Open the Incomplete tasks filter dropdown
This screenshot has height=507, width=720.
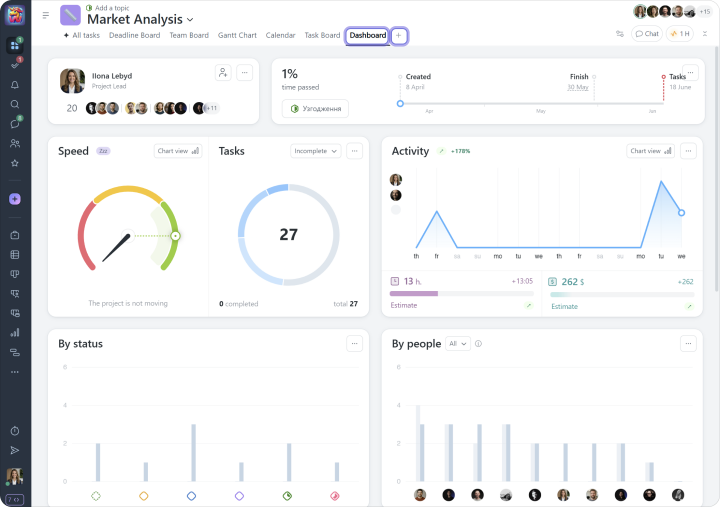[x=316, y=151]
